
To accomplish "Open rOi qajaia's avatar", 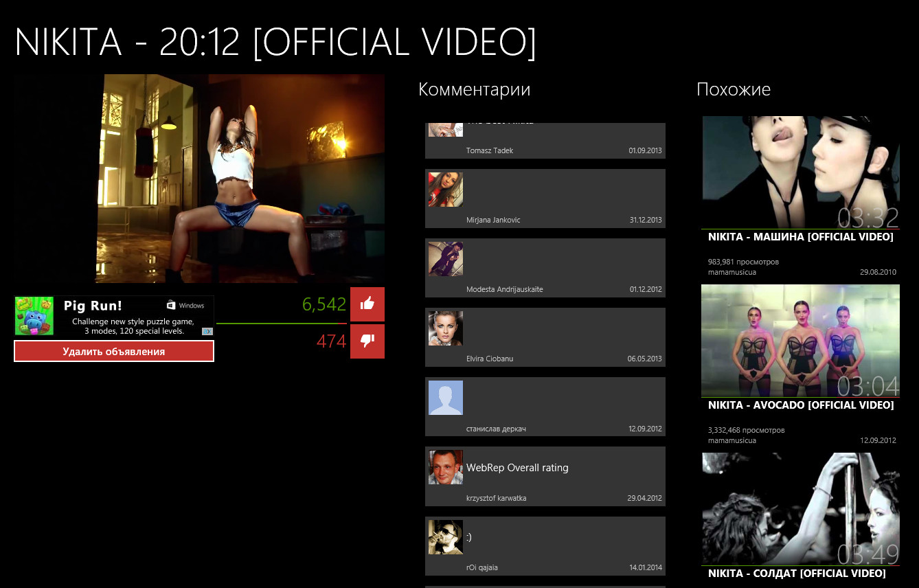I will tap(446, 537).
